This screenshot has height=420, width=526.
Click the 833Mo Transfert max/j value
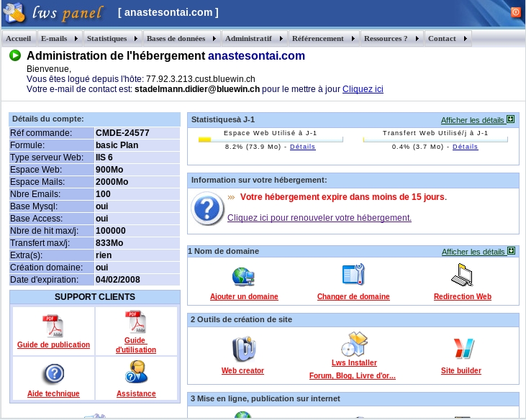click(x=109, y=243)
